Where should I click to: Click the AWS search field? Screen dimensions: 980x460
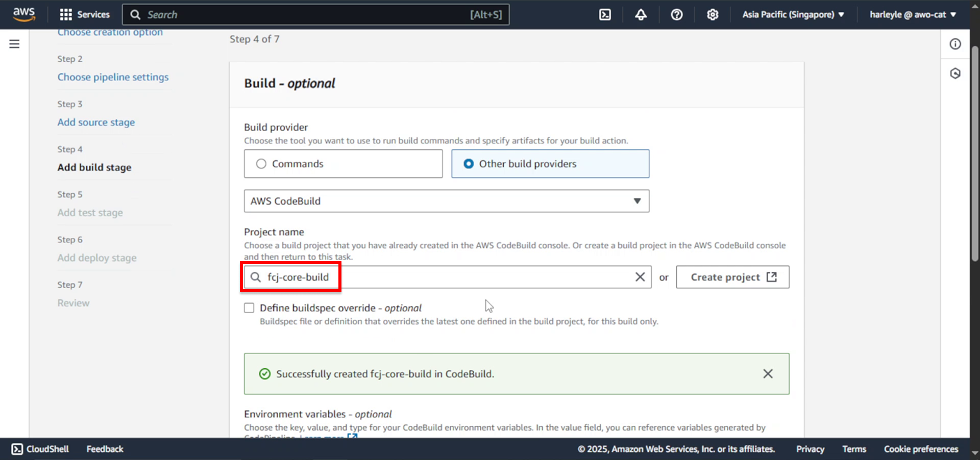point(315,15)
